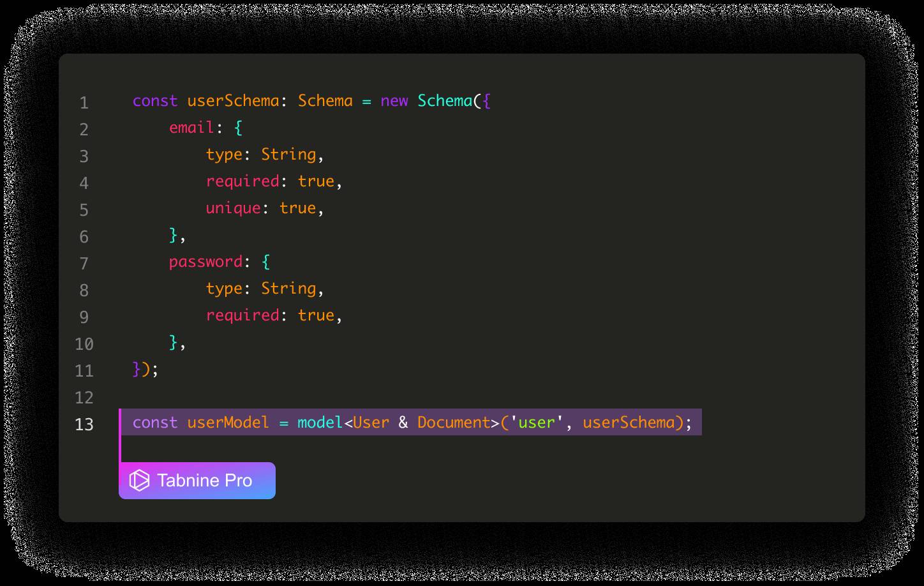Click line number 11 in gutter
The image size is (924, 586).
[84, 371]
